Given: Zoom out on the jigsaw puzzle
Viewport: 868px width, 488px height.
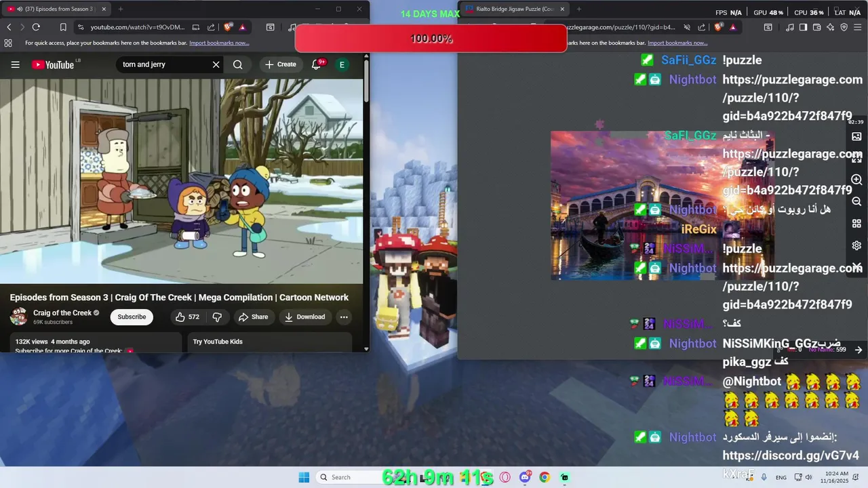Looking at the screenshot, I should point(856,201).
